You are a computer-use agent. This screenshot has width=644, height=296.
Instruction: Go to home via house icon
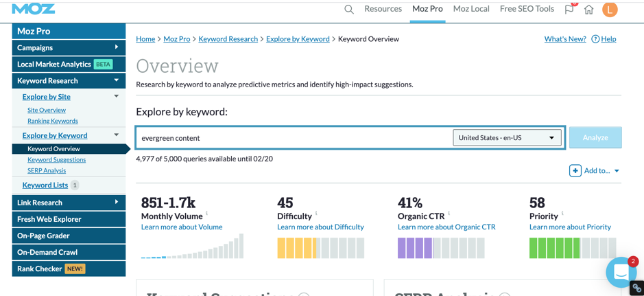(x=588, y=10)
